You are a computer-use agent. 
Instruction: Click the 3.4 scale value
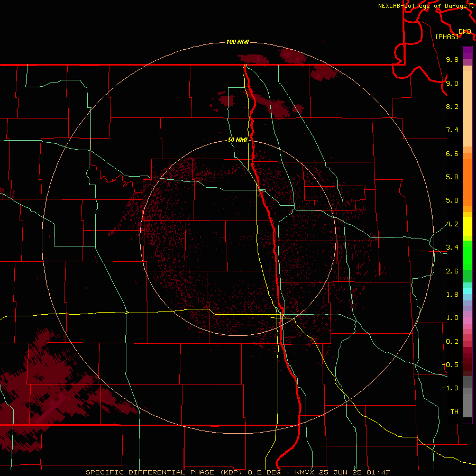[452, 248]
